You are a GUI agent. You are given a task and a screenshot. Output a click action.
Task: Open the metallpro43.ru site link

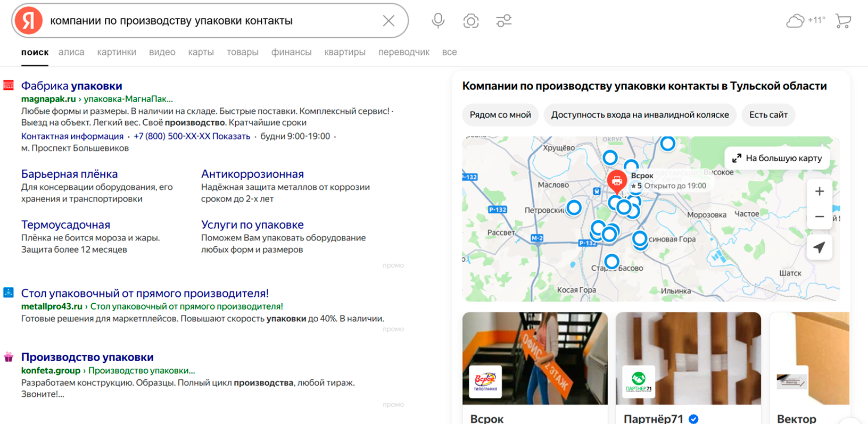(x=52, y=306)
